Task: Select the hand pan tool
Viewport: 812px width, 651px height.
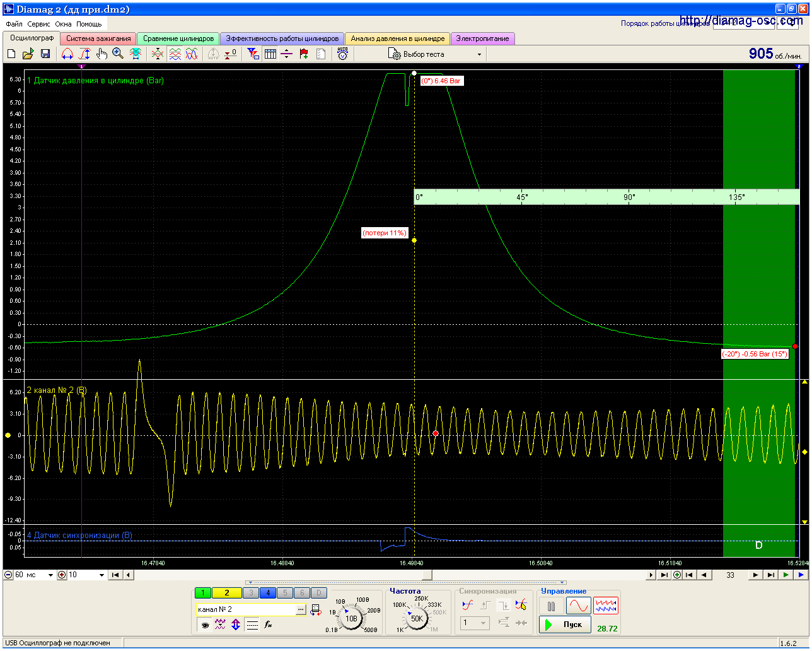Action: [x=101, y=54]
